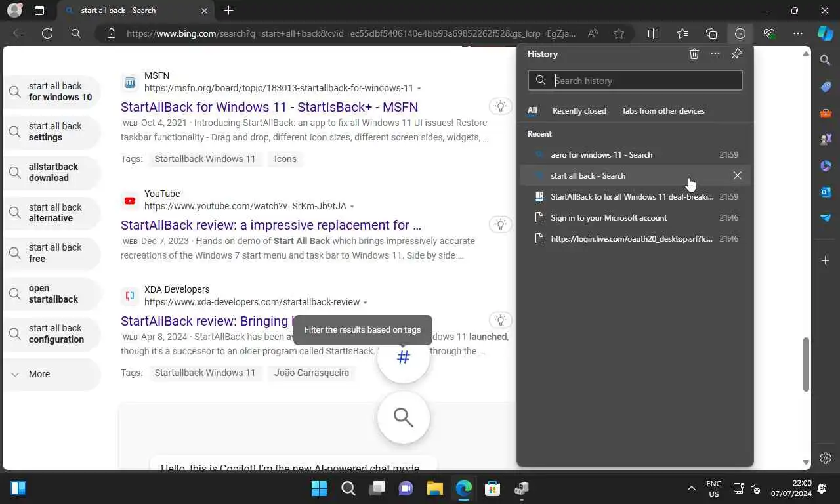Expand More related searches

coord(51,374)
